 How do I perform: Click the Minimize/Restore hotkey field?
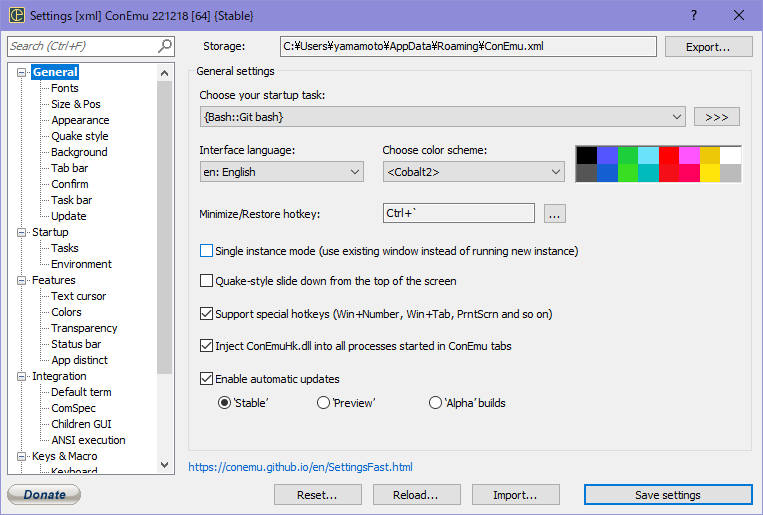(x=459, y=213)
